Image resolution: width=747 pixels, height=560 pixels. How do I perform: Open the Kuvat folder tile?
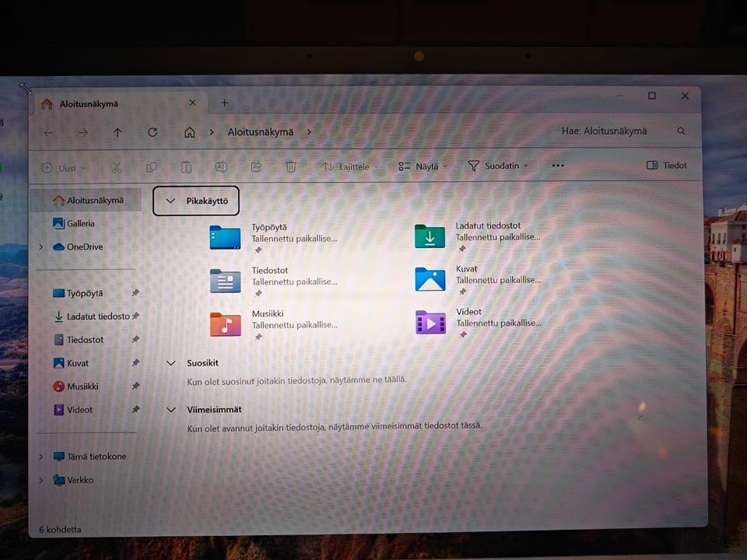point(478,279)
